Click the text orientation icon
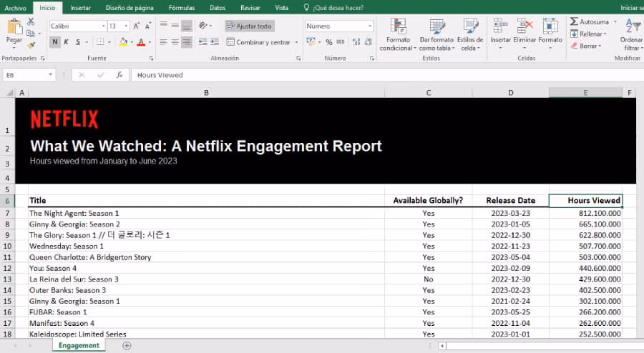Image resolution: width=644 pixels, height=353 pixels. [x=203, y=26]
